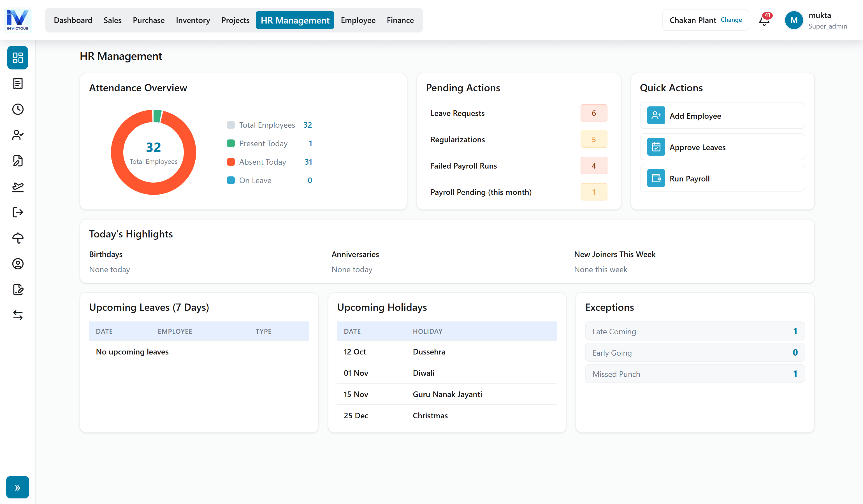
Task: Open the swap arrows sidebar icon
Action: point(18,315)
